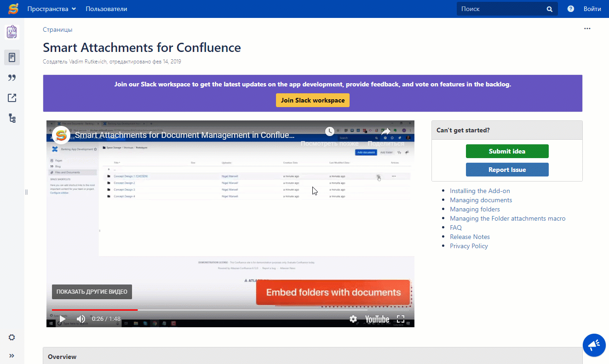Play the video with the play button
The width and height of the screenshot is (609, 364).
[62, 318]
